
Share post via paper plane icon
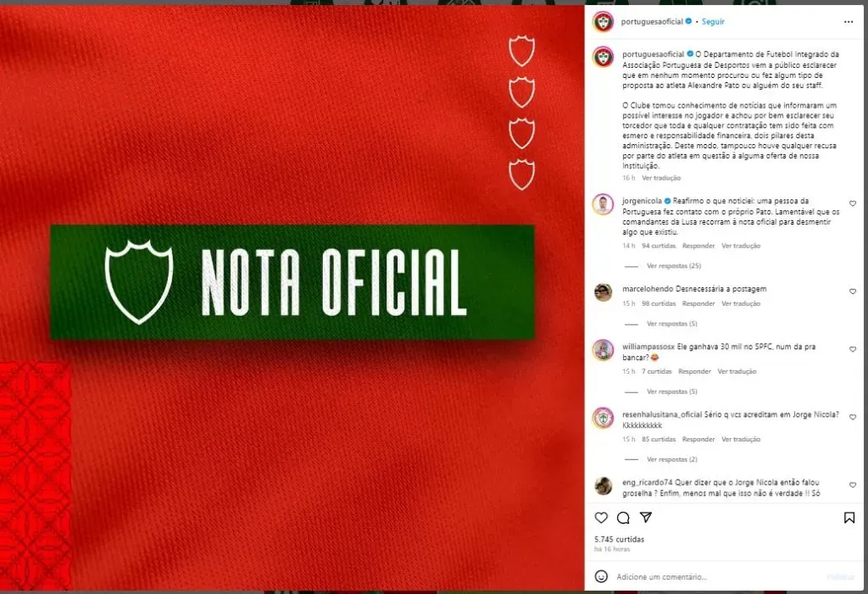tap(645, 517)
